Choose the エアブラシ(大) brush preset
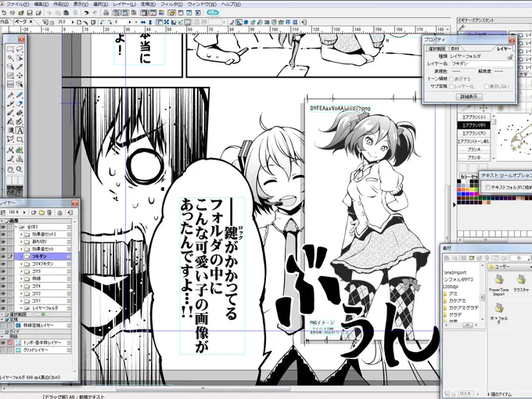This screenshot has height=399, width=532. [x=474, y=133]
